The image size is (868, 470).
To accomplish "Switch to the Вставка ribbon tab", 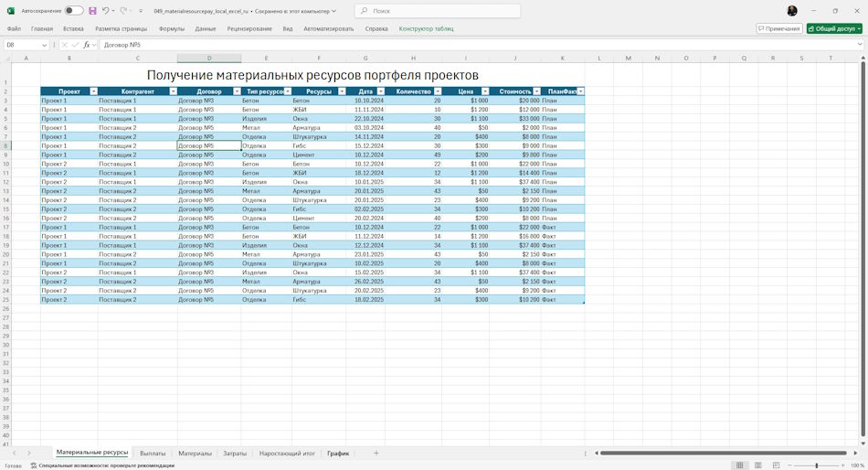I will point(73,28).
